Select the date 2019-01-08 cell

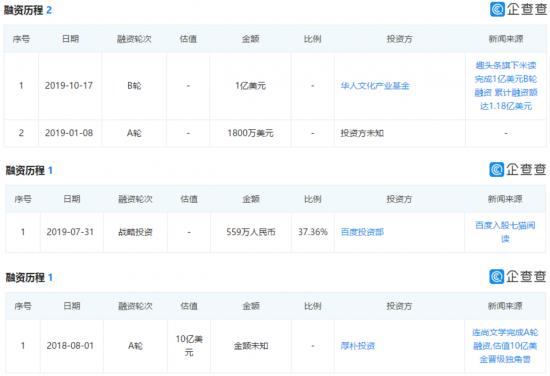[69, 133]
